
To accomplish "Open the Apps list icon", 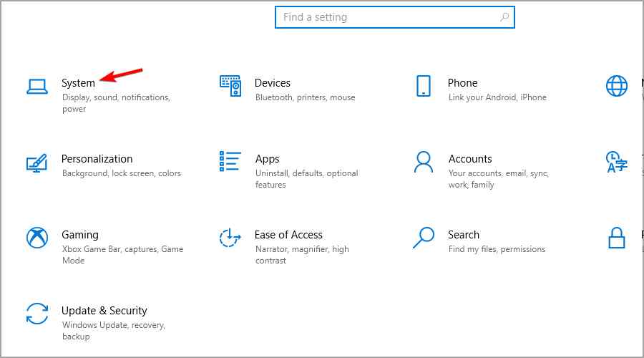I will (x=230, y=161).
